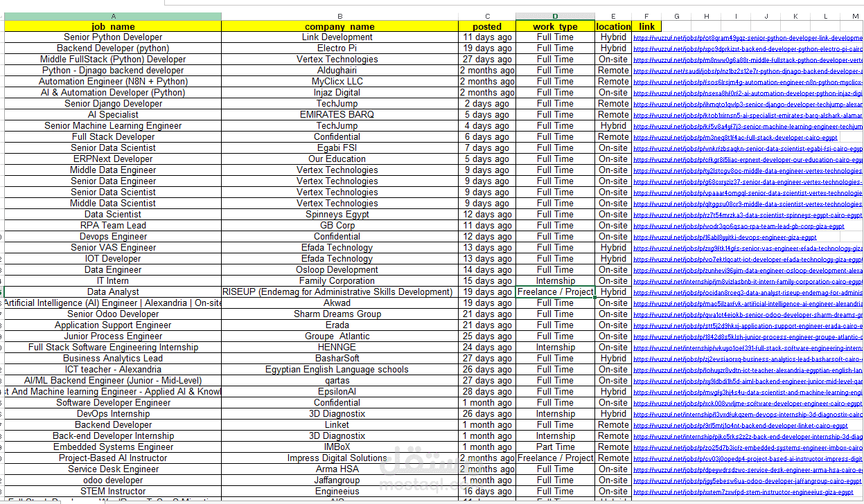Click the EMIRATES BARQ company cell

(x=340, y=115)
